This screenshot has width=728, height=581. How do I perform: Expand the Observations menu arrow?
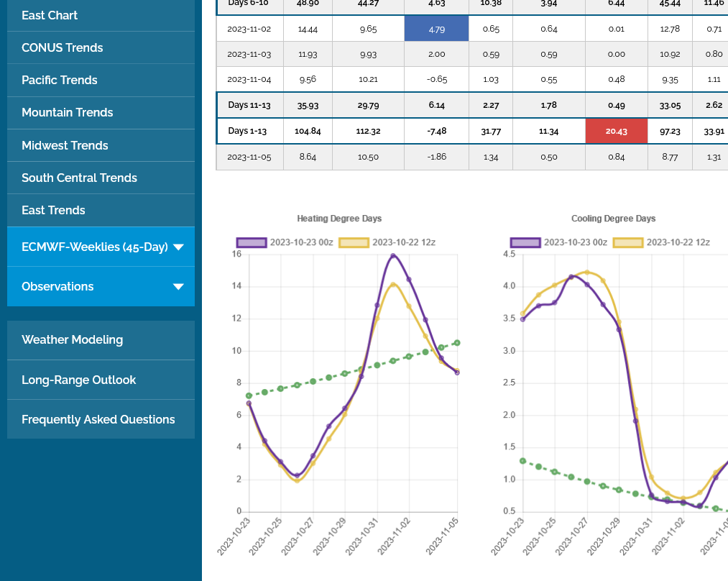pos(178,287)
